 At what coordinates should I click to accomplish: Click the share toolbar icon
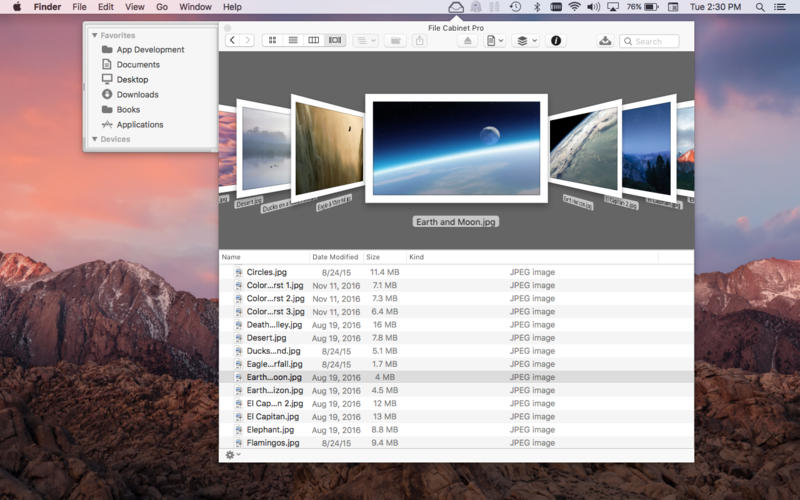(x=419, y=40)
